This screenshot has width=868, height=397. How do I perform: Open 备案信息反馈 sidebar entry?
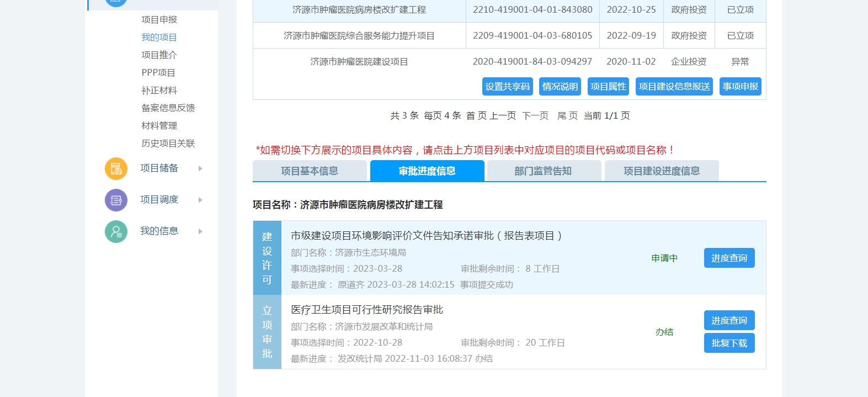pyautogui.click(x=168, y=108)
